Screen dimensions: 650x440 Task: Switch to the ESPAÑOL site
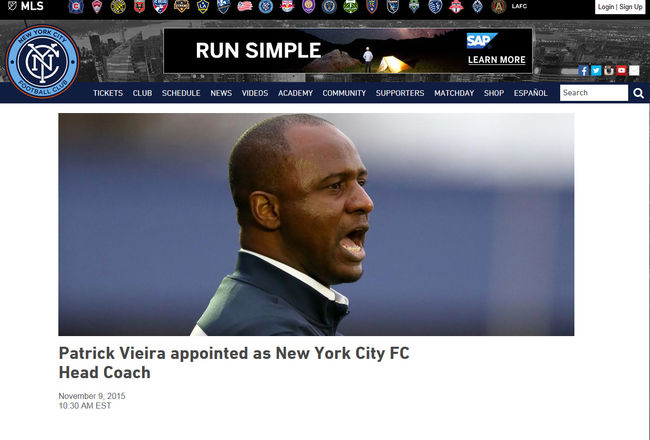click(531, 93)
